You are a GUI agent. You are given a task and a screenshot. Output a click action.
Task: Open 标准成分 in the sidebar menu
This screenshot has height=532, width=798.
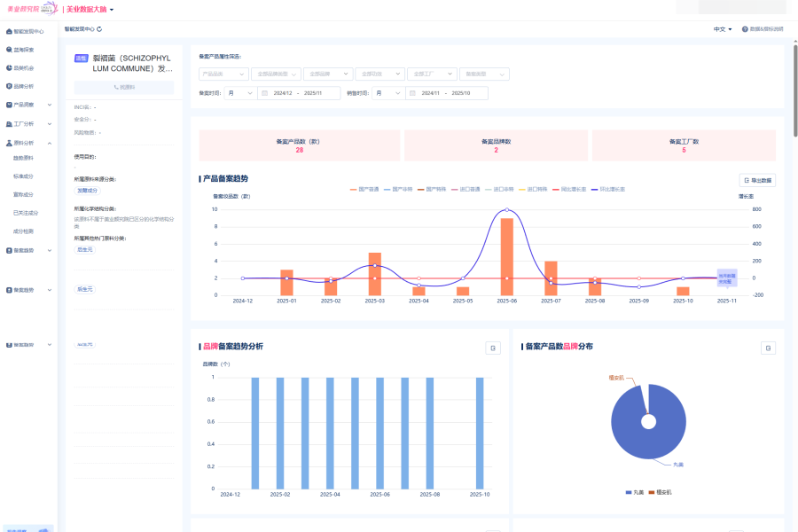(x=23, y=176)
